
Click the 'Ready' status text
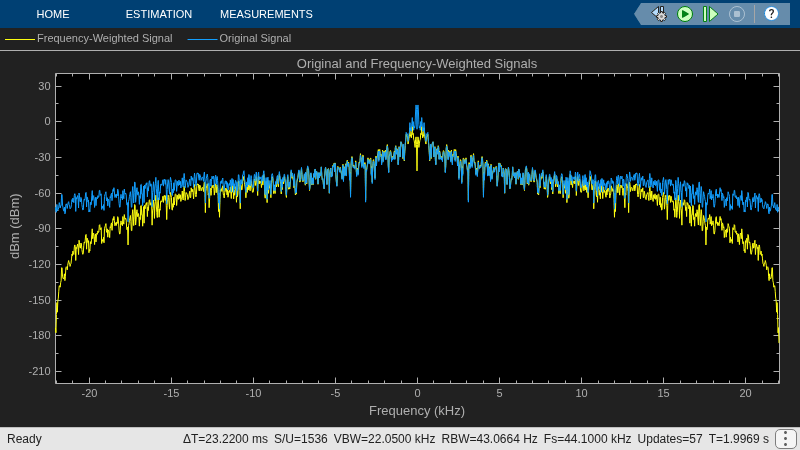point(24,439)
